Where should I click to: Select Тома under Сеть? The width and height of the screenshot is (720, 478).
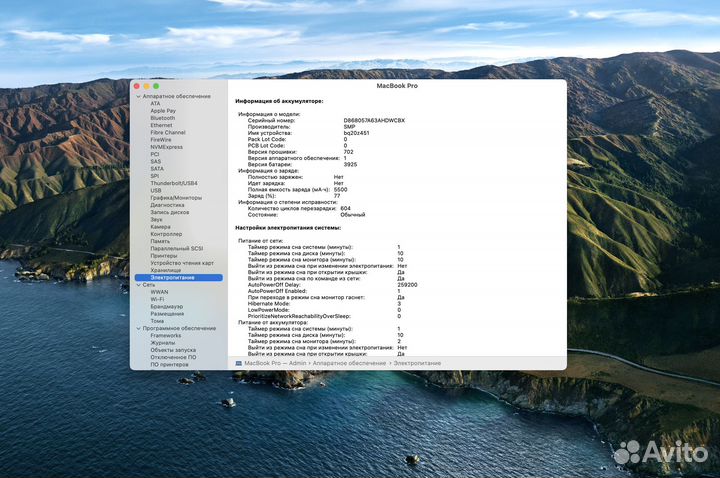pyautogui.click(x=157, y=321)
